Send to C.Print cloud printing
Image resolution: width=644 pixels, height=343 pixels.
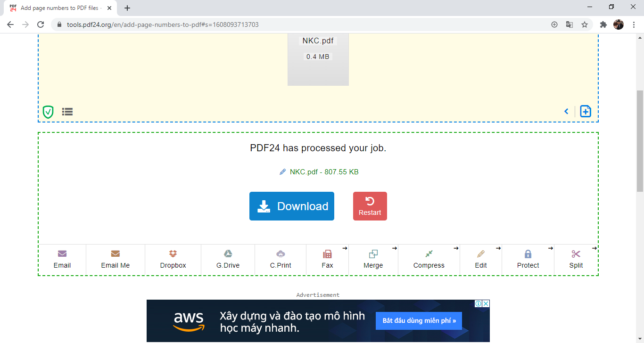click(x=281, y=260)
